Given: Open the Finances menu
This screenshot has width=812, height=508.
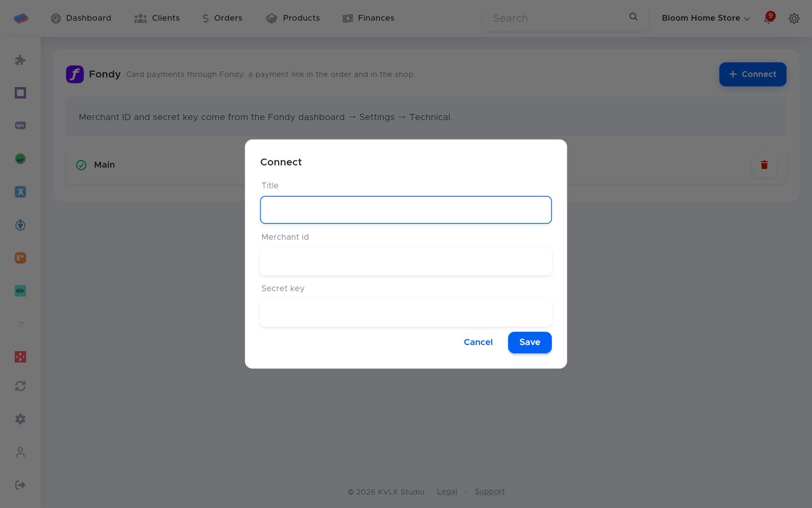Looking at the screenshot, I should pyautogui.click(x=368, y=18).
